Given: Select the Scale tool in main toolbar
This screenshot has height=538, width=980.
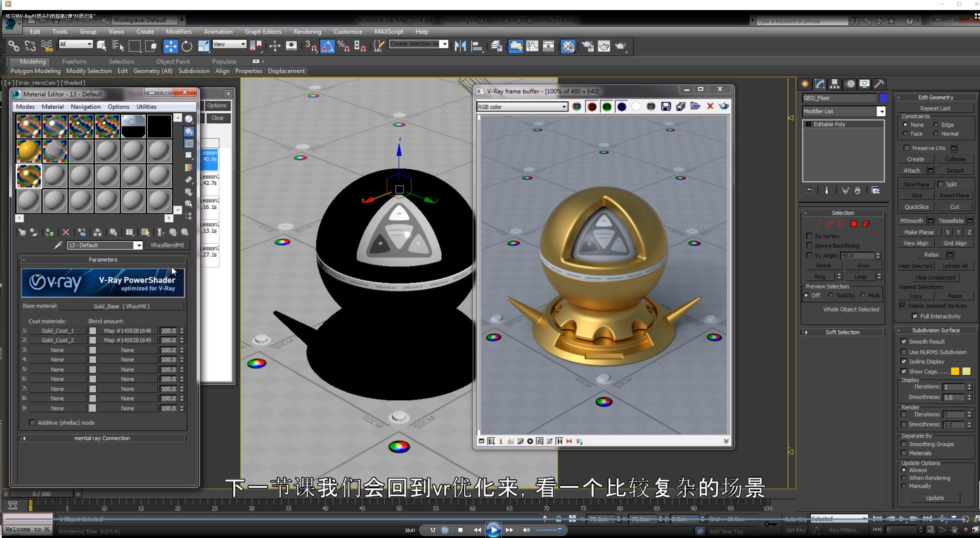Looking at the screenshot, I should (x=203, y=46).
